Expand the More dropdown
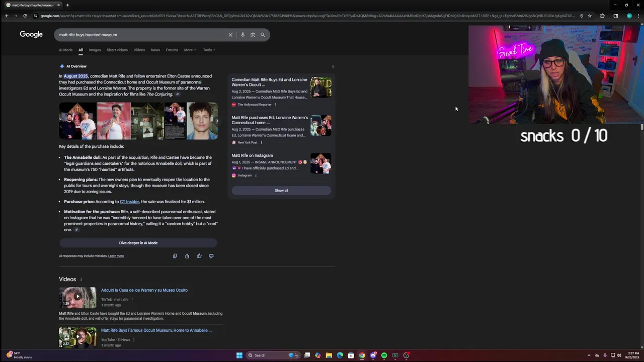This screenshot has height=362, width=644. tap(190, 50)
